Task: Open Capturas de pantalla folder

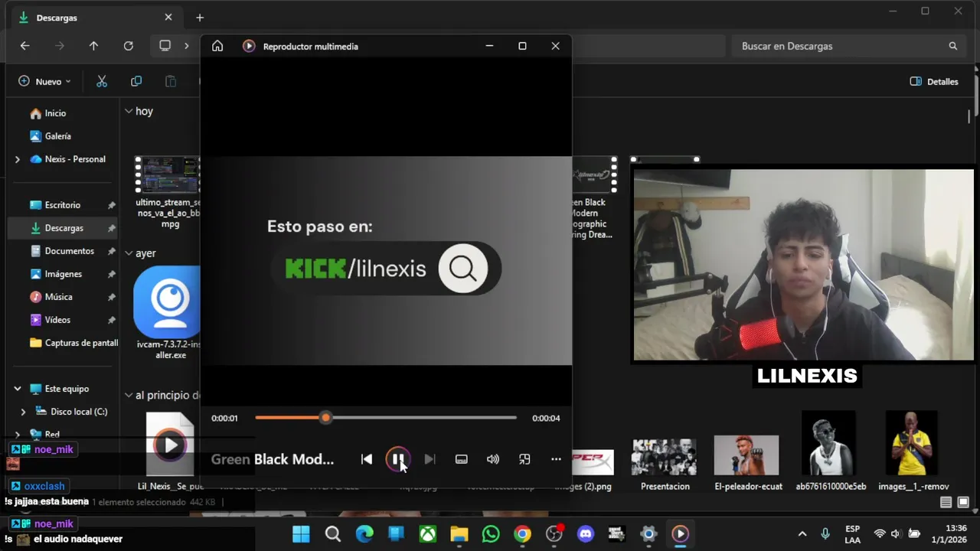Action: 73,343
